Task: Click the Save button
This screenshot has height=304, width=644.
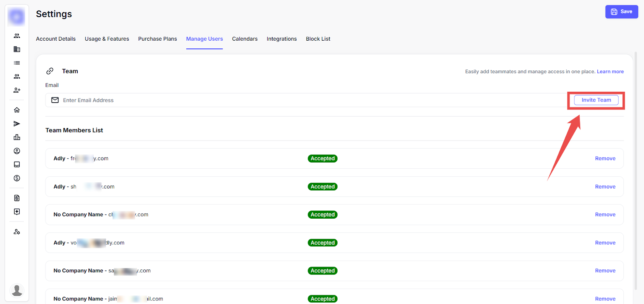Action: click(621, 12)
